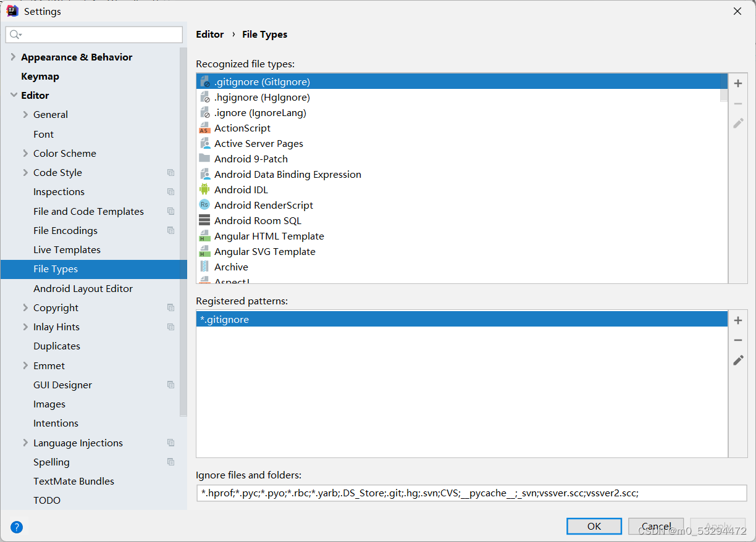756x542 pixels.
Task: Open the TextMate Bundles page
Action: 73,481
